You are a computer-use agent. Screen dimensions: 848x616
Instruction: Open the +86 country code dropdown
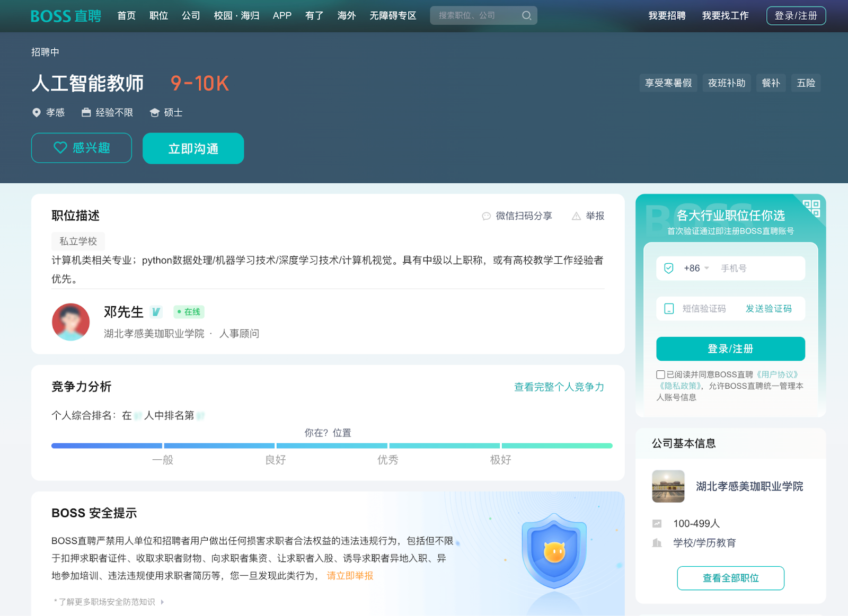pyautogui.click(x=696, y=268)
